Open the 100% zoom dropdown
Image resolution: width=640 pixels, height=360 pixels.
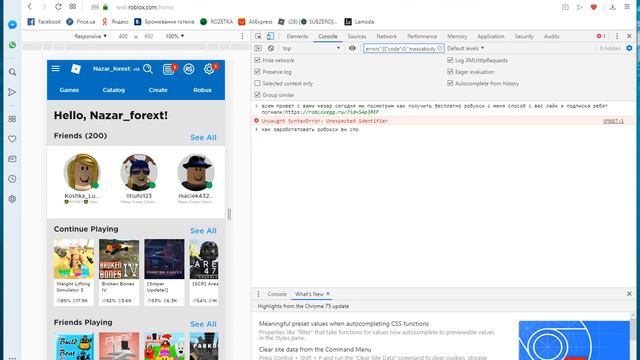click(174, 36)
